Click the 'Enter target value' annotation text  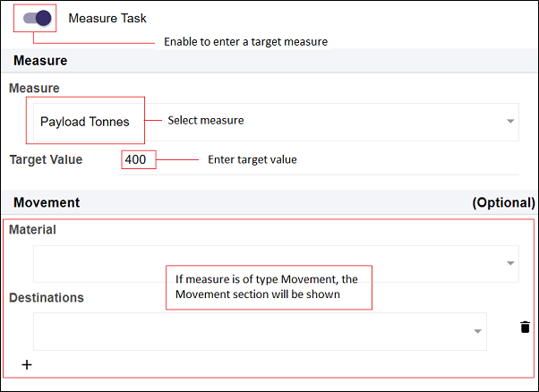click(x=252, y=159)
